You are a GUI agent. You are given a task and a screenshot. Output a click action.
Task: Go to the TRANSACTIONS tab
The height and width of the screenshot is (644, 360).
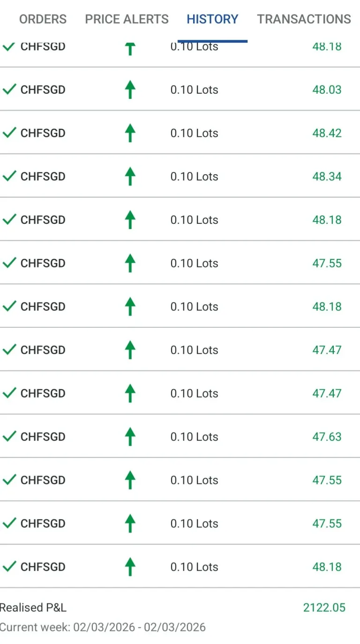coord(304,19)
